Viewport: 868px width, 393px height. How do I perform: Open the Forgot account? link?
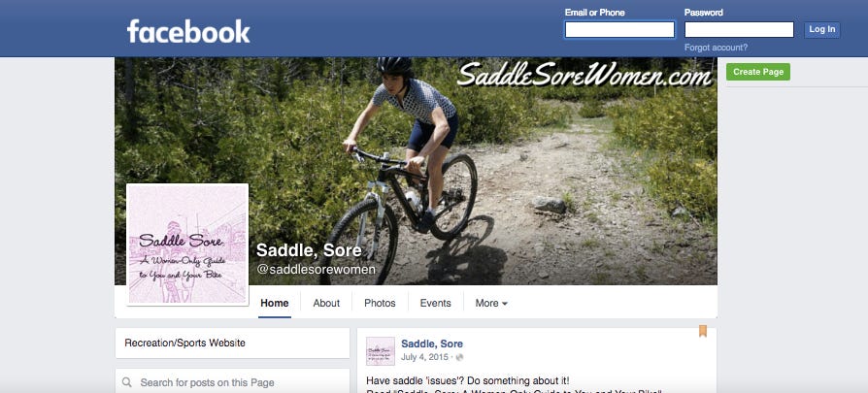tap(716, 48)
